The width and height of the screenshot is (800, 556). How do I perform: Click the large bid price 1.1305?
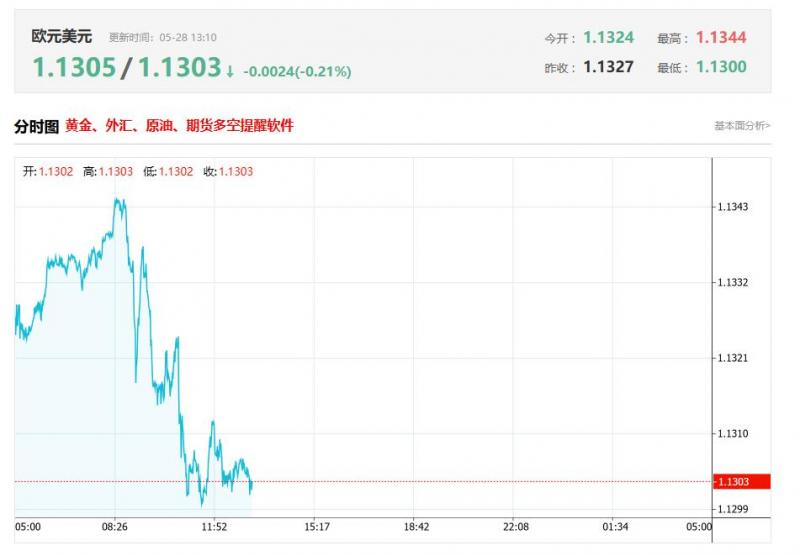click(74, 68)
